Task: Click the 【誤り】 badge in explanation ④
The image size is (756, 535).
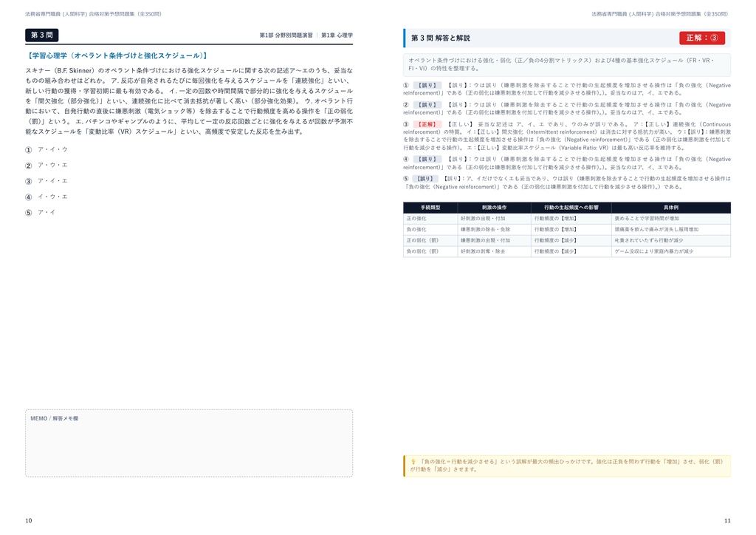Action: [427, 159]
